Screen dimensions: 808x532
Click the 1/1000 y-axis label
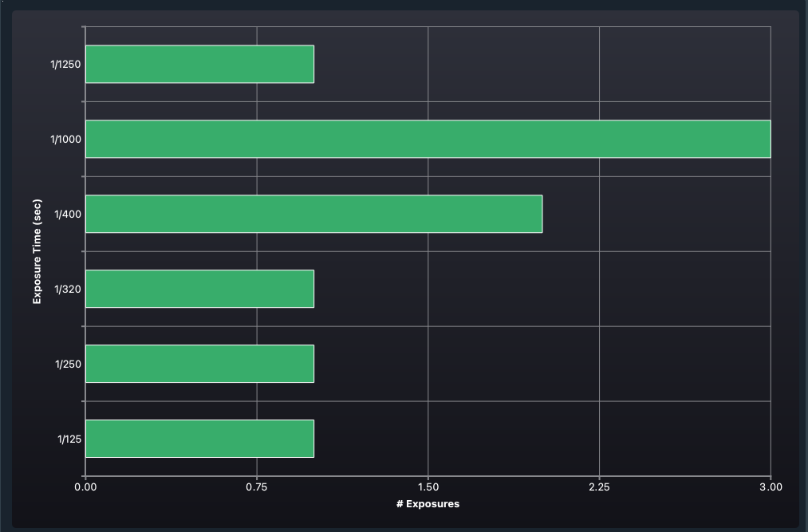click(x=65, y=140)
